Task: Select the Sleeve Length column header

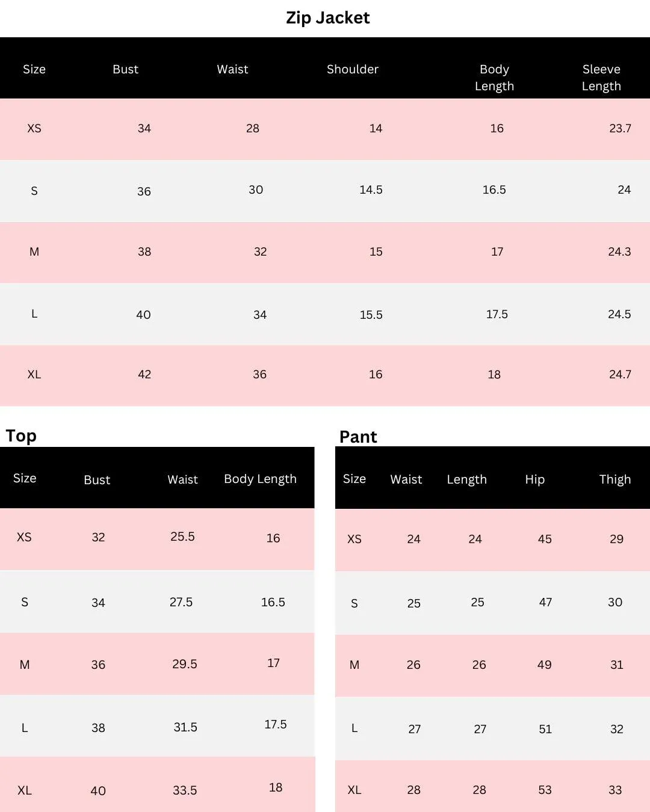Action: coord(601,78)
